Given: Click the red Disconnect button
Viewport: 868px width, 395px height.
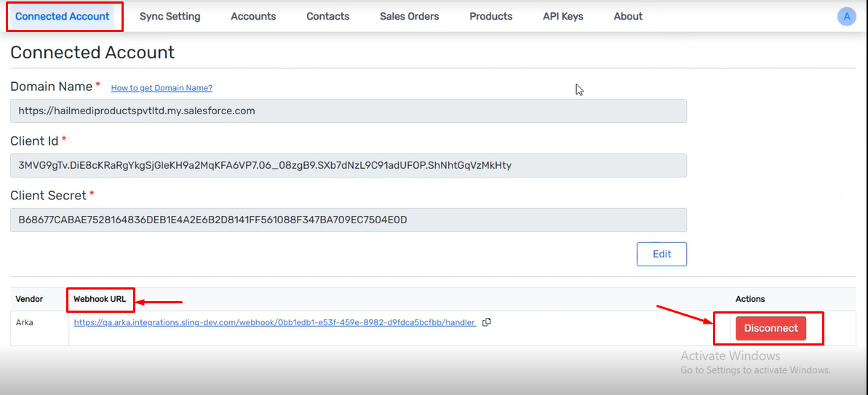Looking at the screenshot, I should click(x=771, y=328).
